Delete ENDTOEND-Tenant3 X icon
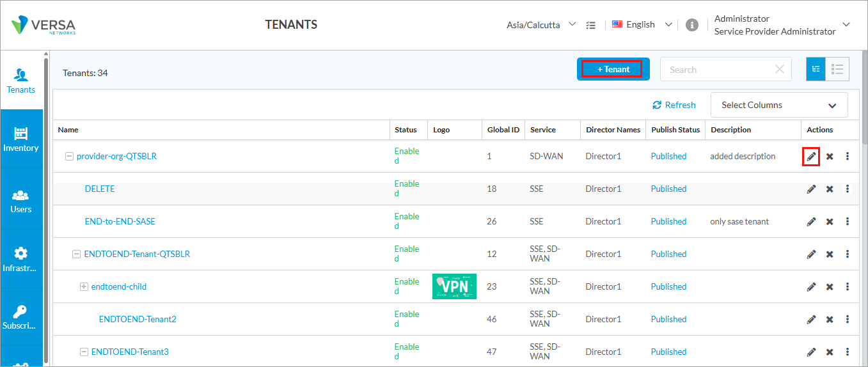Image resolution: width=868 pixels, height=367 pixels. (x=830, y=352)
